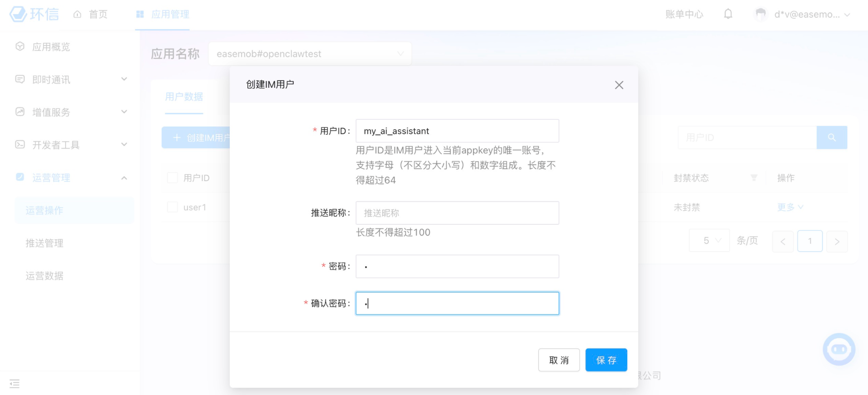Click the 创建IM用户 button behind dialog
This screenshot has width=868, height=395.
tap(196, 137)
